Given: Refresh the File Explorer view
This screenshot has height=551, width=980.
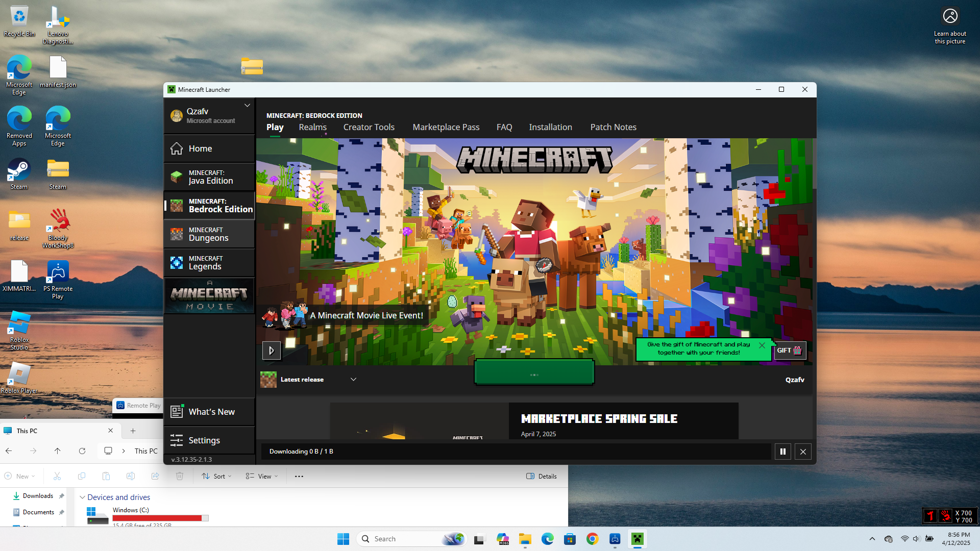Looking at the screenshot, I should click(x=82, y=451).
